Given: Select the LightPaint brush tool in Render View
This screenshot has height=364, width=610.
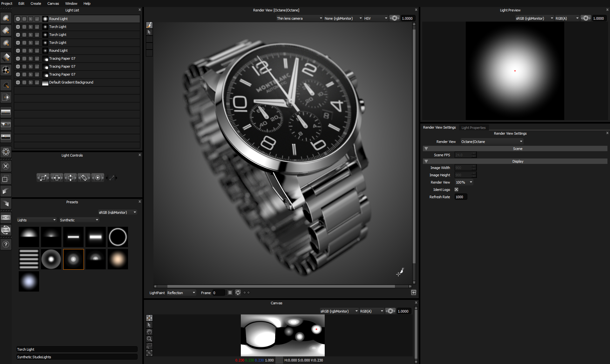Looking at the screenshot, I should tap(149, 25).
